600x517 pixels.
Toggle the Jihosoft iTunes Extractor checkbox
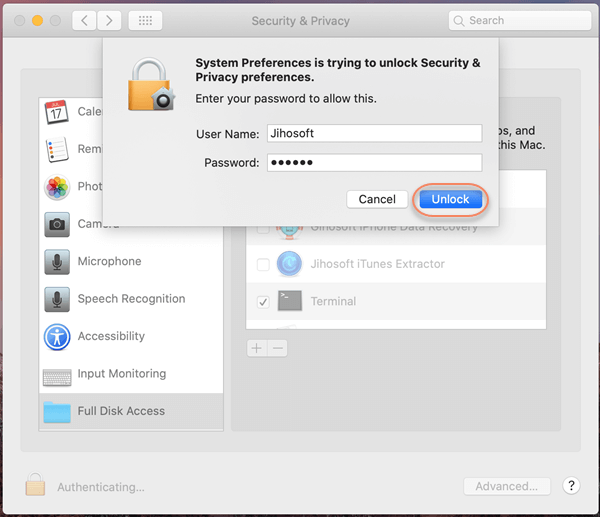click(x=263, y=264)
